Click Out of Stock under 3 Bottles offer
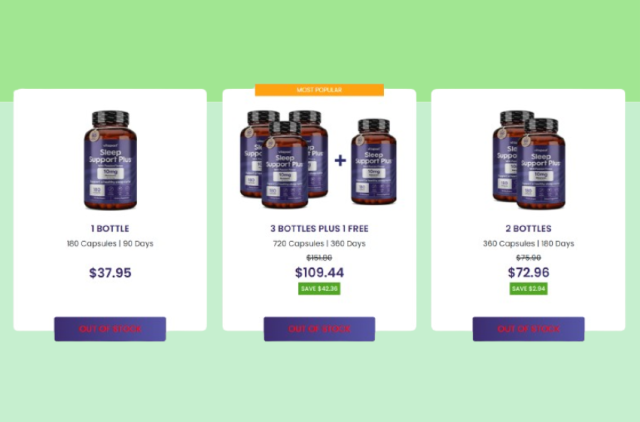This screenshot has width=640, height=422. click(319, 329)
